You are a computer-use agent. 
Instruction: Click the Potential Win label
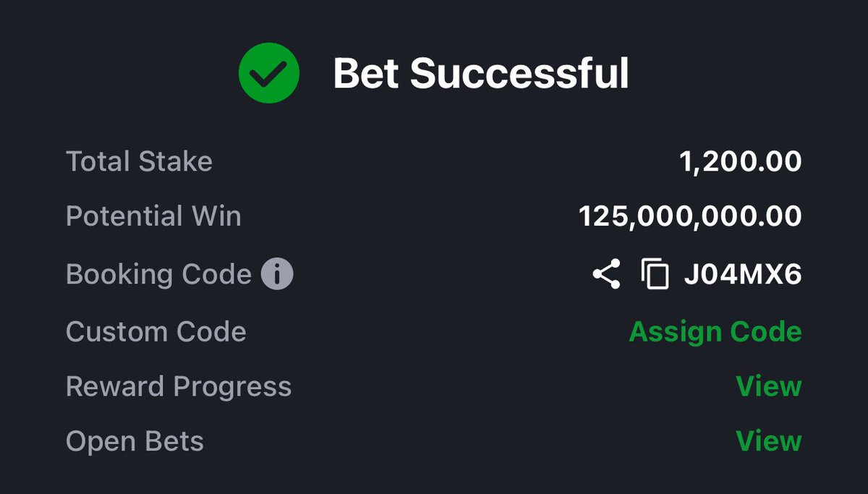[153, 216]
